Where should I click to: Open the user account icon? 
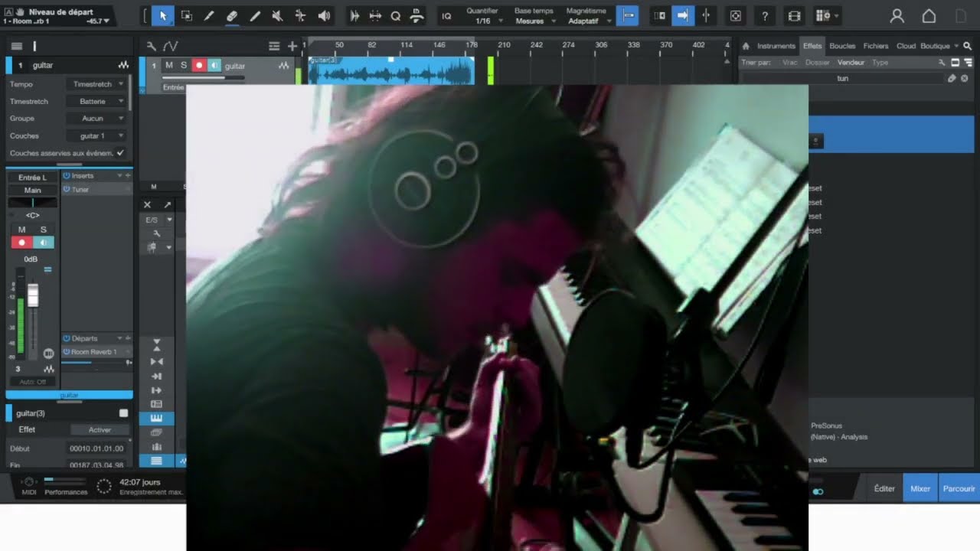click(897, 16)
